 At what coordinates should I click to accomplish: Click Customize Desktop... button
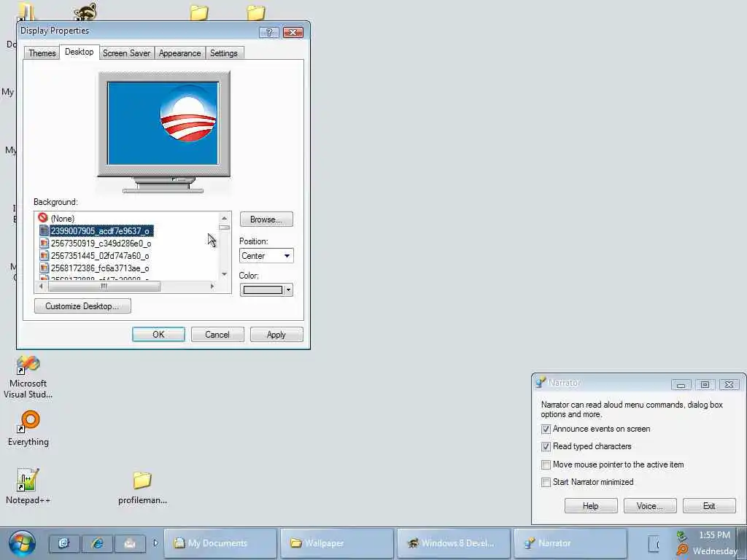(82, 306)
